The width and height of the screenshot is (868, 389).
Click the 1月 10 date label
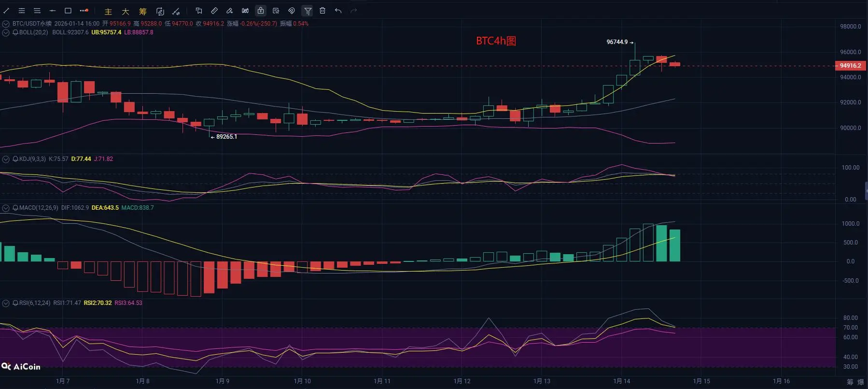click(x=302, y=381)
